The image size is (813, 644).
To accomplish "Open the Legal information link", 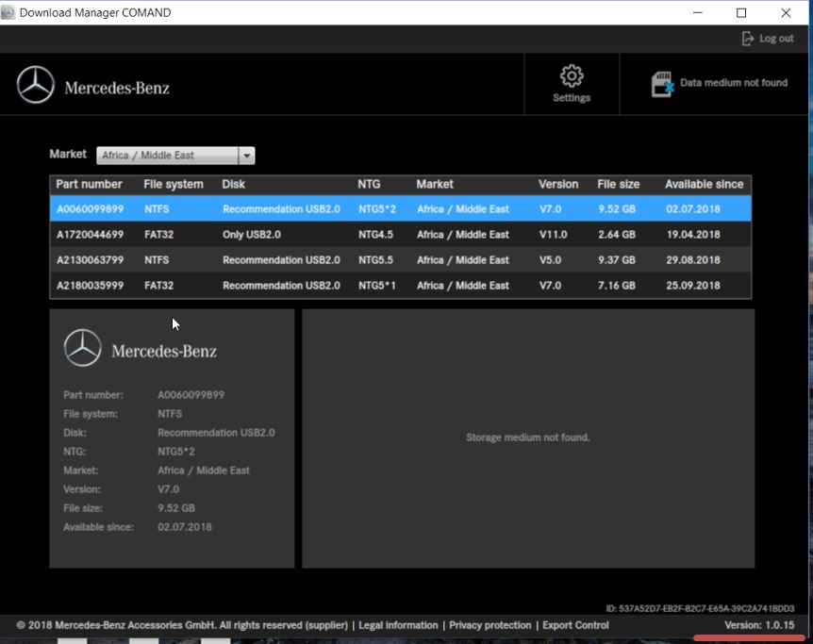I will (398, 625).
